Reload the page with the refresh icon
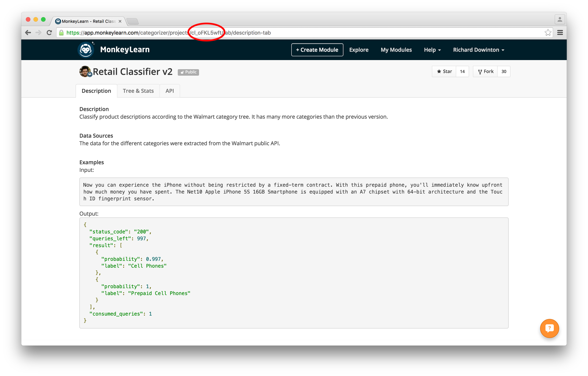The image size is (588, 376). 49,33
